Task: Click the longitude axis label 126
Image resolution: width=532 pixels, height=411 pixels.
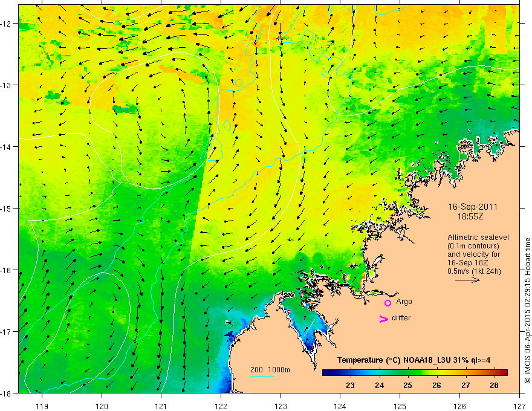Action: [459, 406]
